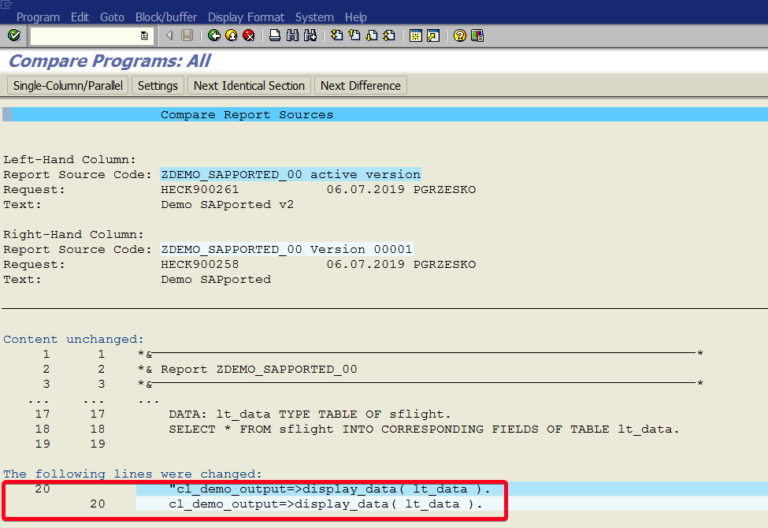Click request number HECK900258
Viewport: 768px width, 528px height.
point(199,264)
